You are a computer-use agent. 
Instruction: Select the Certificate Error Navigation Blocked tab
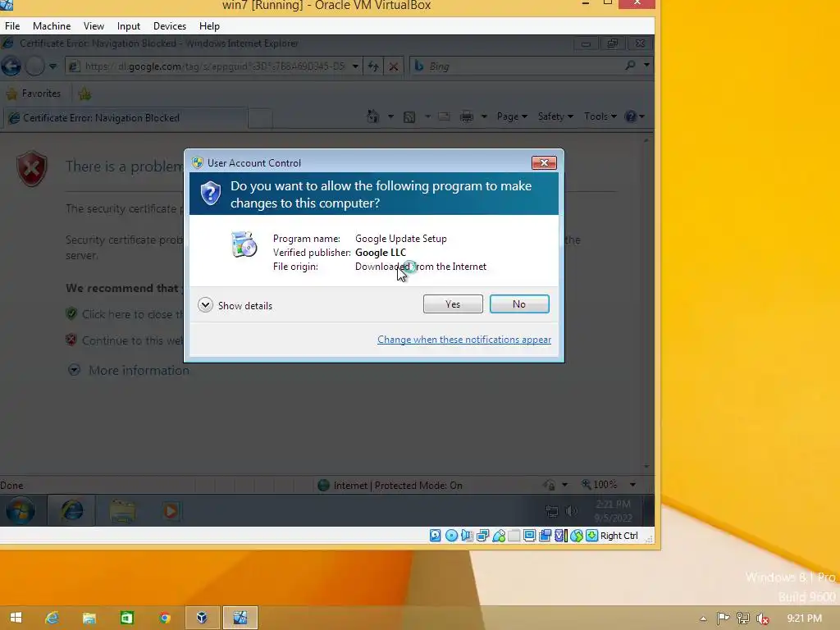(126, 118)
